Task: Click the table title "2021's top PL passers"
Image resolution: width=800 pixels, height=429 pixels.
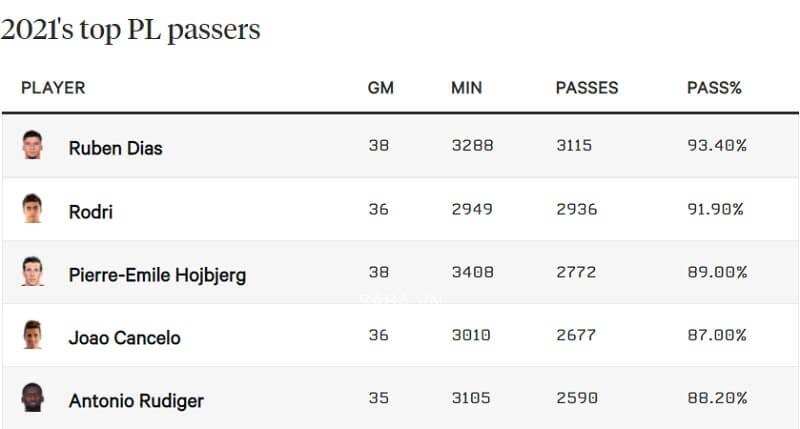Action: [x=130, y=29]
